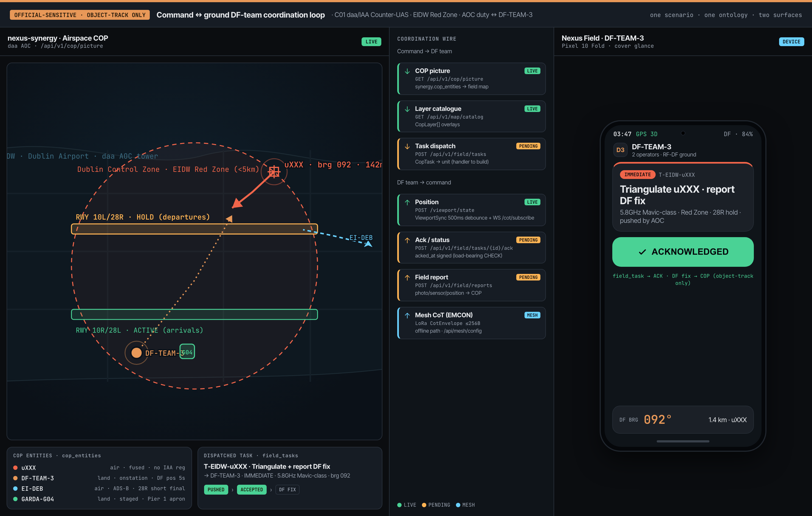
Task: Click the D3 team avatar on phone
Action: [620, 150]
